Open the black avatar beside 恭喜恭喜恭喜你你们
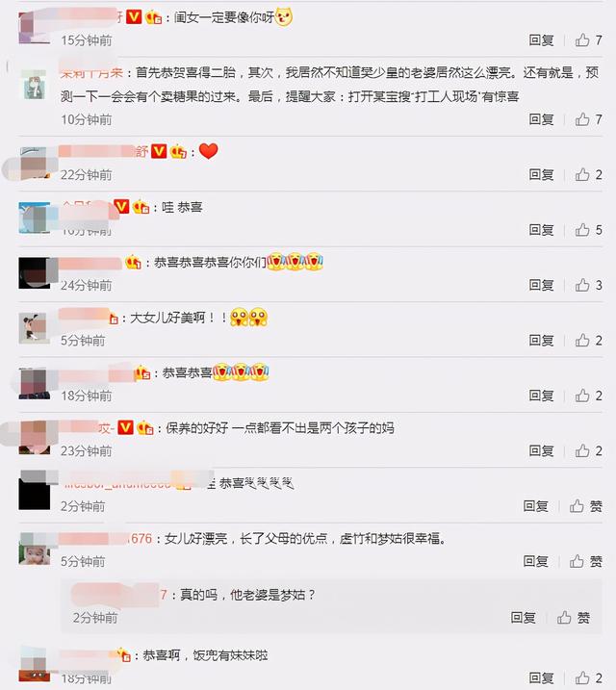The height and width of the screenshot is (690, 616). [x=34, y=273]
